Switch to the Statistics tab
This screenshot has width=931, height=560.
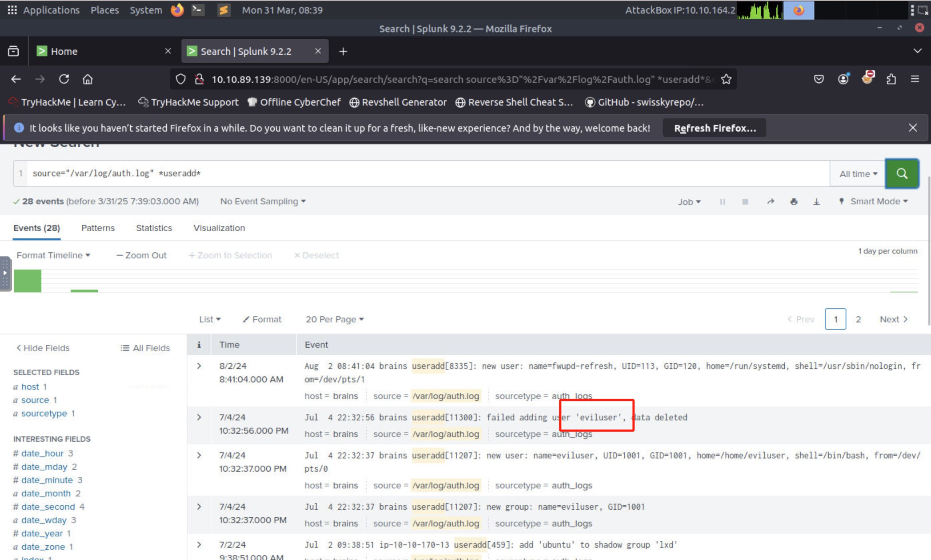tap(154, 228)
